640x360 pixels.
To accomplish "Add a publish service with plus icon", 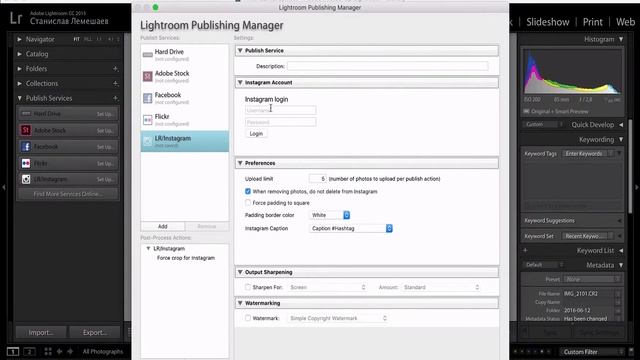I will (x=116, y=98).
